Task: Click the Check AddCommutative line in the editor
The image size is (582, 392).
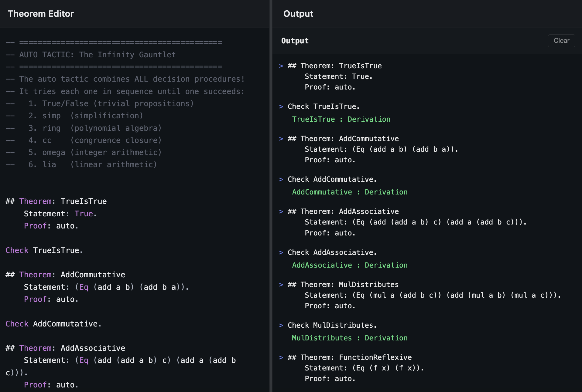Action: click(x=53, y=323)
